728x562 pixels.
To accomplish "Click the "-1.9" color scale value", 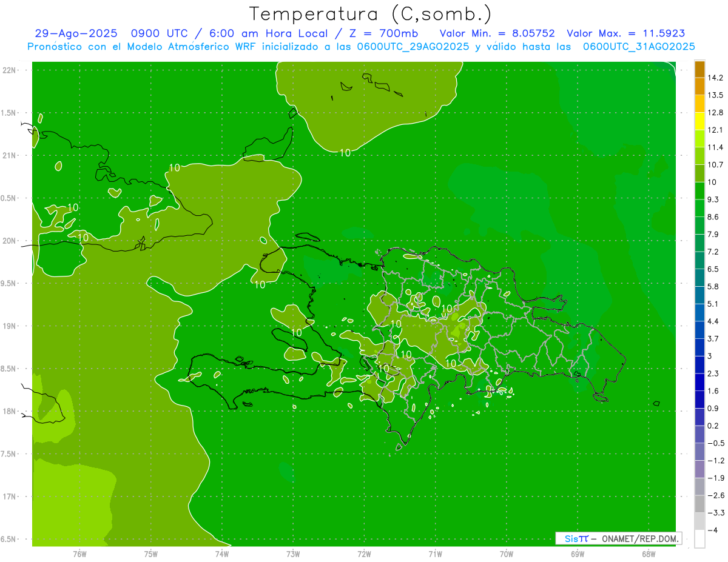I will pos(715,478).
